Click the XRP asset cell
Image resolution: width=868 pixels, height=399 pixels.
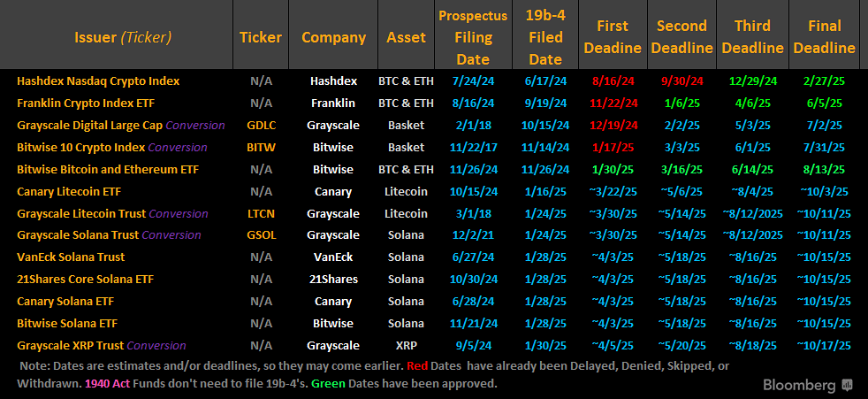coord(406,346)
